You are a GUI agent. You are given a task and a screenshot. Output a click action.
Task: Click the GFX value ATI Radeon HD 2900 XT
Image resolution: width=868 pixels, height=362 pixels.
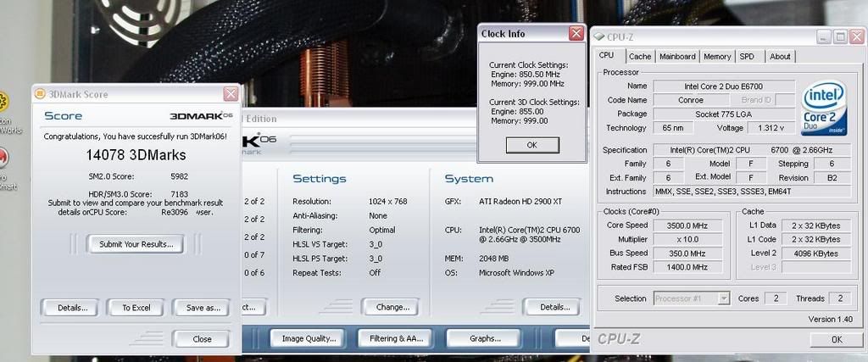520,202
